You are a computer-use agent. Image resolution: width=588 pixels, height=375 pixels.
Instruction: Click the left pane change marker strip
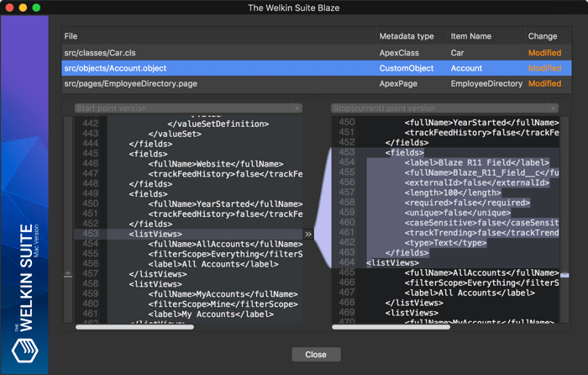(x=68, y=275)
